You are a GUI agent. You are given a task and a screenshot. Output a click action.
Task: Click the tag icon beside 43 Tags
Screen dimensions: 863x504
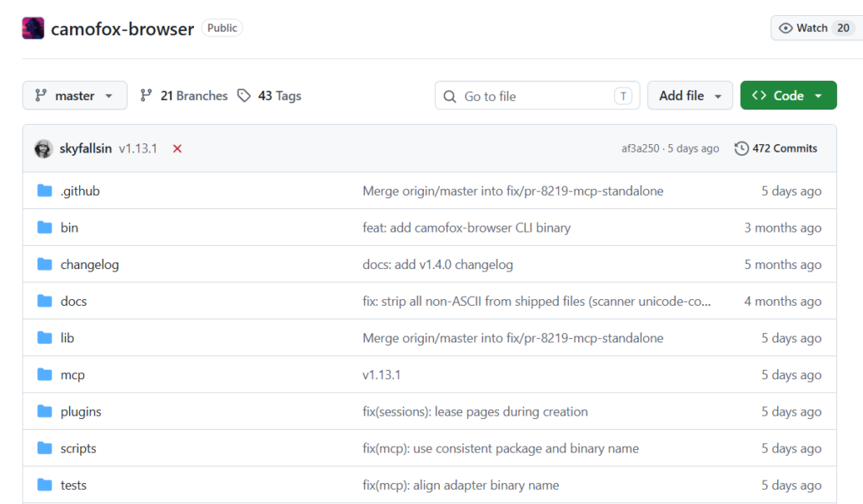tap(244, 96)
